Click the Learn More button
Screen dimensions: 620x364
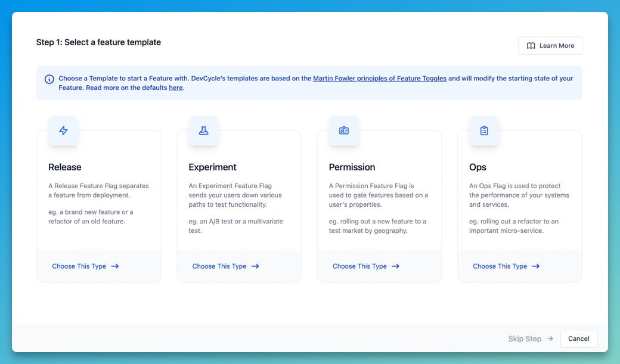pos(550,45)
